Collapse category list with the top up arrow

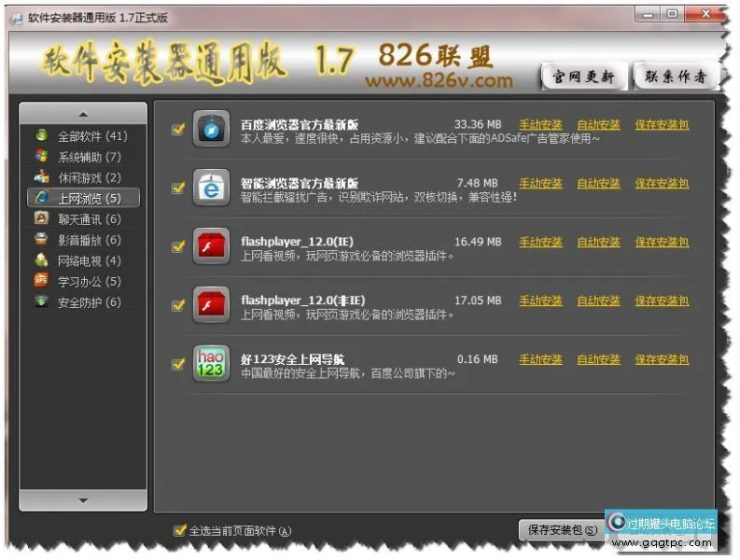(x=84, y=114)
